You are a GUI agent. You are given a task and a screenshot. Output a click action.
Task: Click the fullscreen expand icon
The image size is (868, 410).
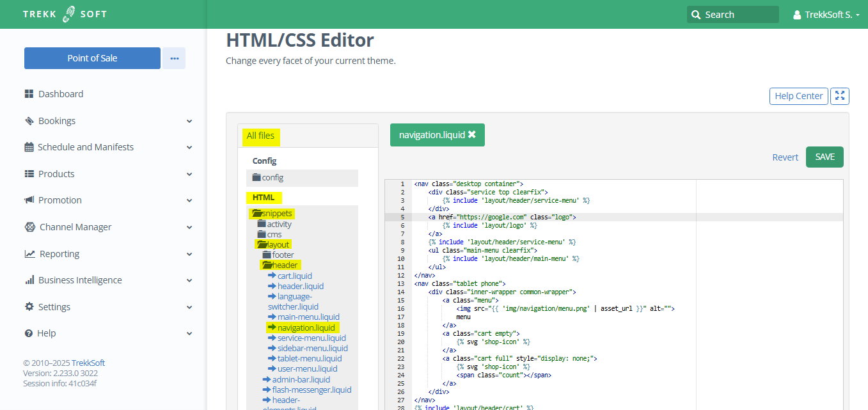(840, 96)
